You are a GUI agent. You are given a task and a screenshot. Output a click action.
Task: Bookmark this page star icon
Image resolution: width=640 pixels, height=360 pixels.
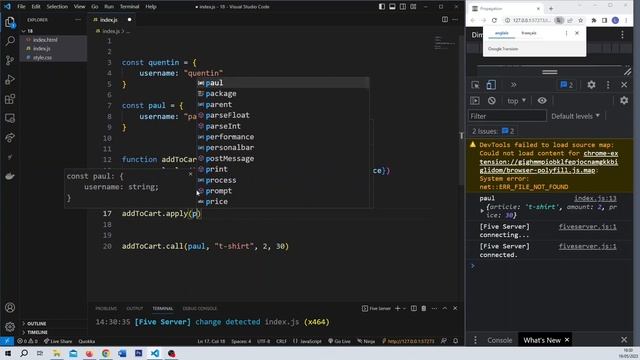[580, 20]
